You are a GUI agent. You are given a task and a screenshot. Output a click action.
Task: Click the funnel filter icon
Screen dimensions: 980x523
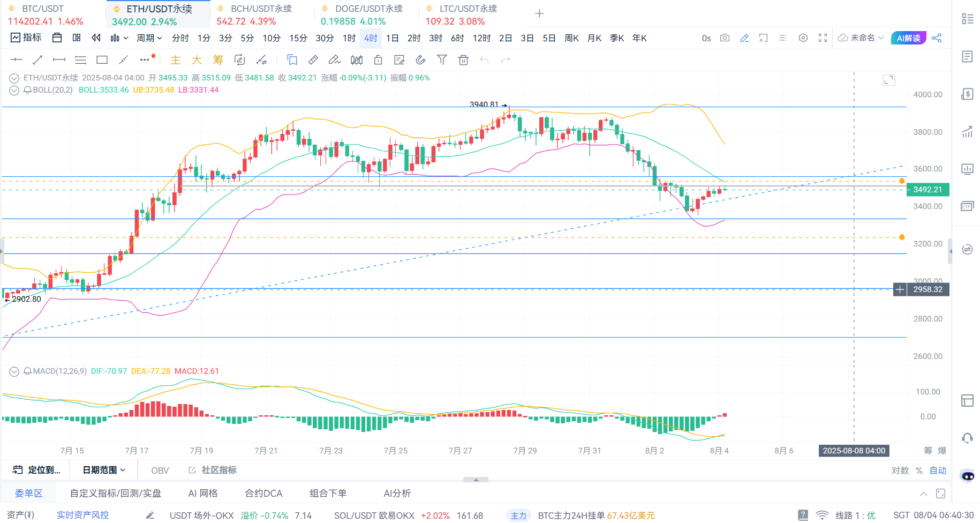point(442,59)
